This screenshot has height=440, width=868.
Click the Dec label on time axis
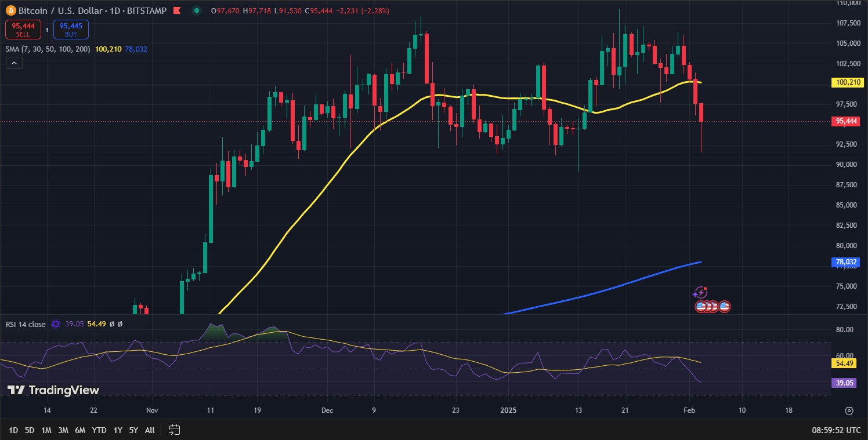[x=327, y=410]
